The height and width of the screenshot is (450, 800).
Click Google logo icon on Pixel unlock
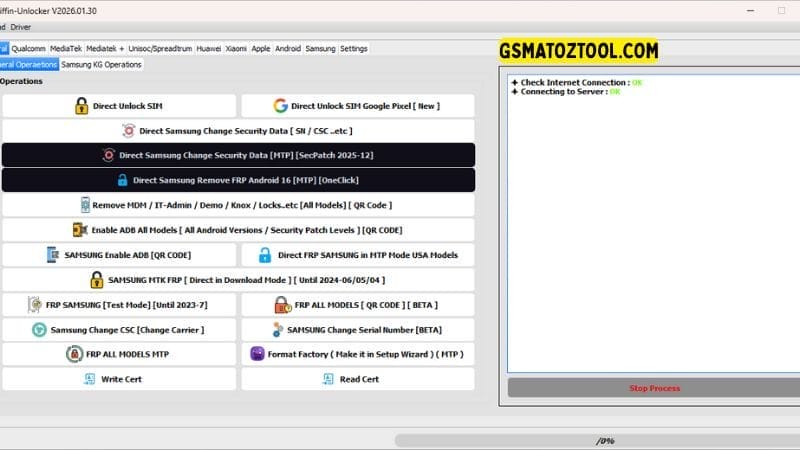tap(280, 106)
